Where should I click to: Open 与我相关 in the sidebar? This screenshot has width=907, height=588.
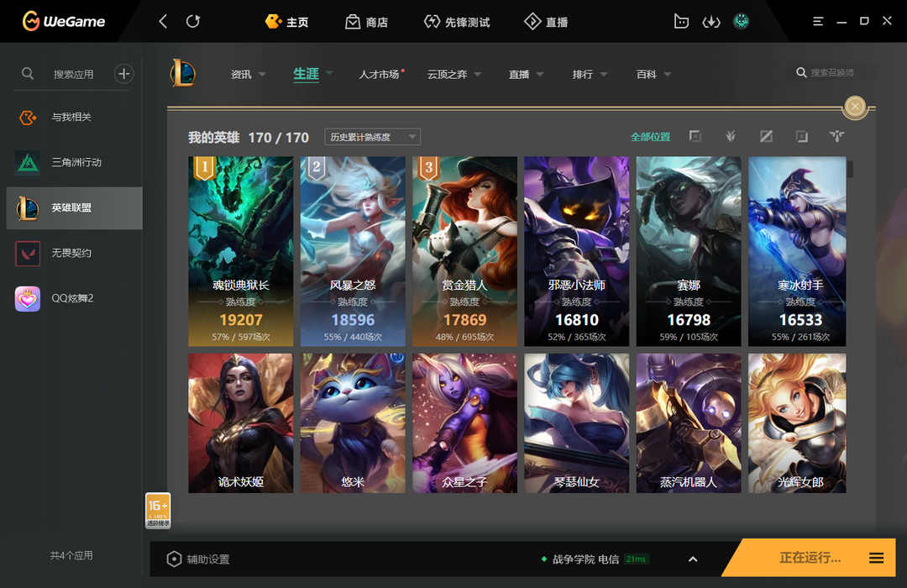click(x=74, y=117)
